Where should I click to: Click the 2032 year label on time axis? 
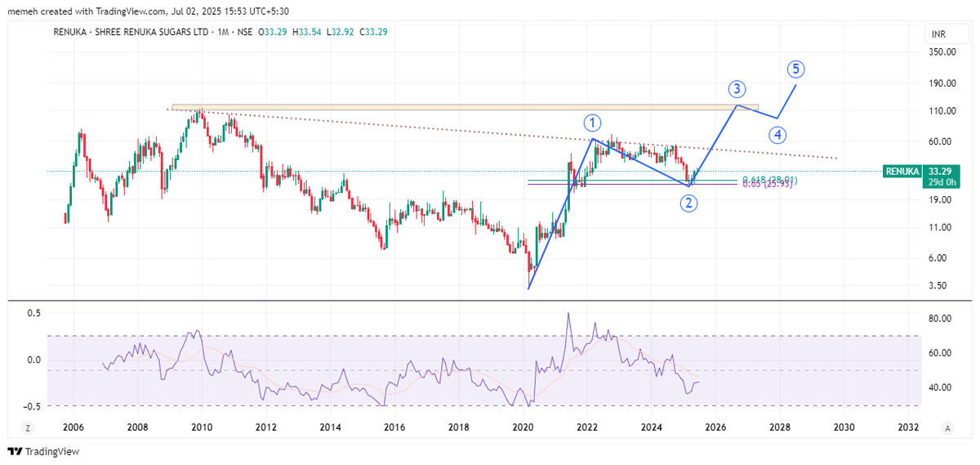coord(908,427)
